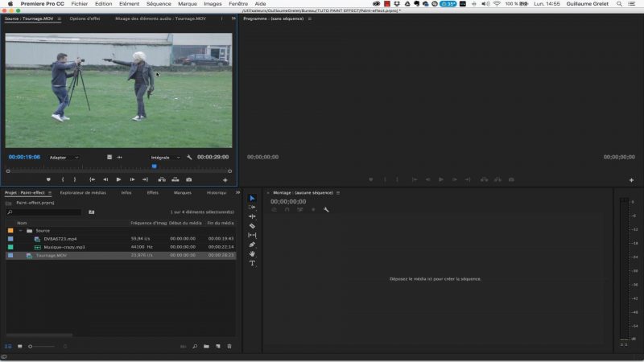Switch Project panel to icon view

coord(19,347)
